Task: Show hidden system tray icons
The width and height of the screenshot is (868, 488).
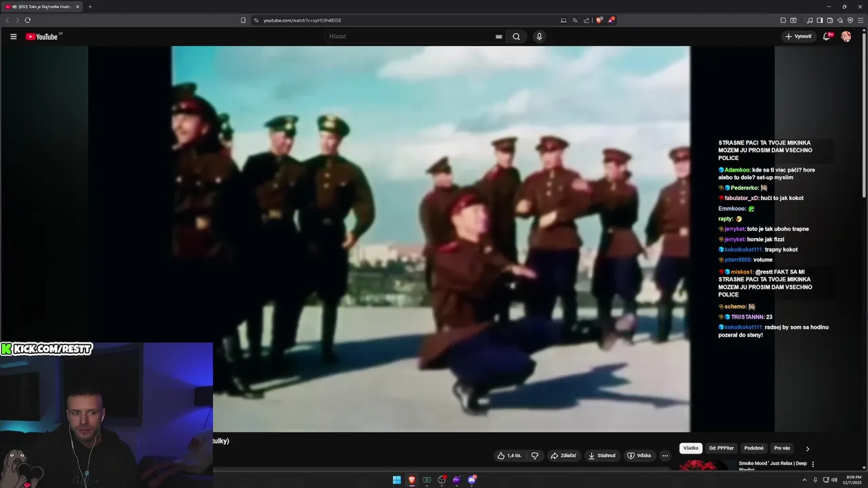Action: pyautogui.click(x=804, y=480)
